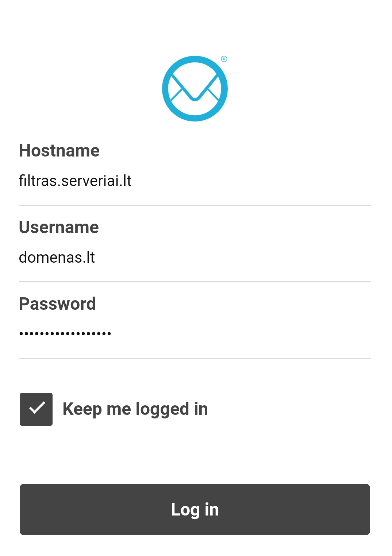Image resolution: width=392 pixels, height=556 pixels.
Task: Click the registered trademark symbol beside logo
Action: [224, 59]
